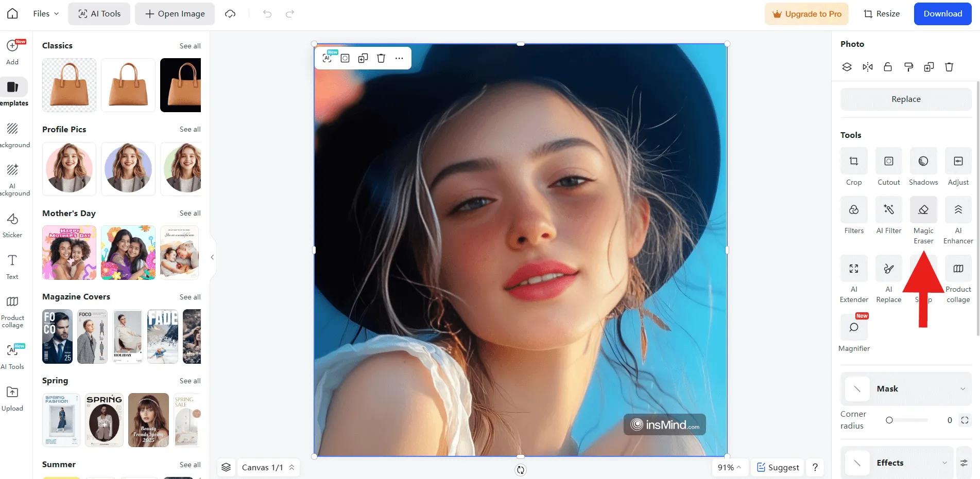980x479 pixels.
Task: See all Classics templates
Action: pyautogui.click(x=190, y=46)
